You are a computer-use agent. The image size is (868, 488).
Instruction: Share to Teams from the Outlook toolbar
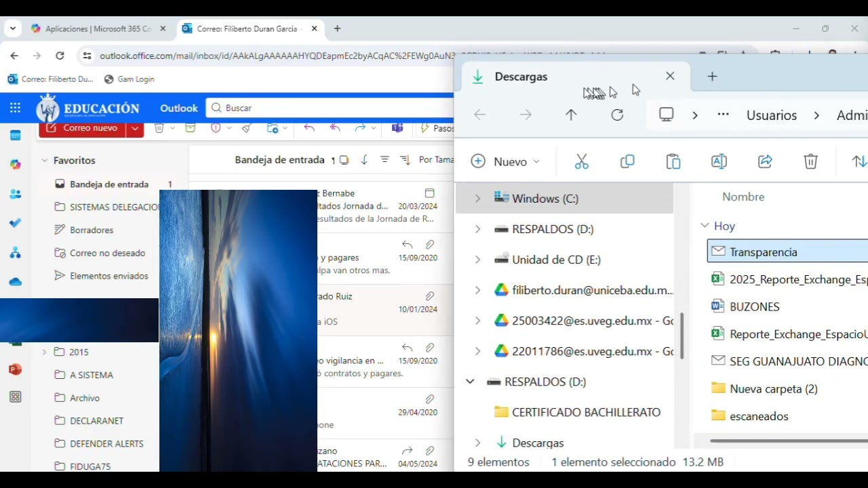pyautogui.click(x=397, y=128)
